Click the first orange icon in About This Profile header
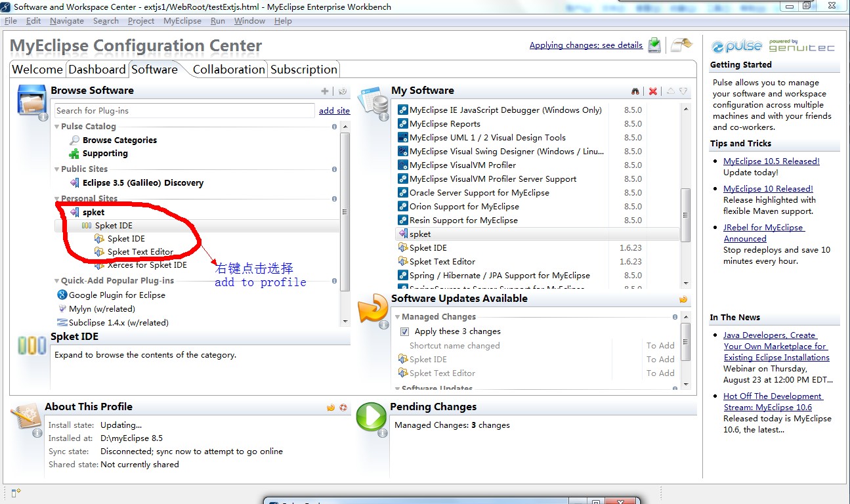Viewport: 850px width, 504px height. tap(331, 408)
